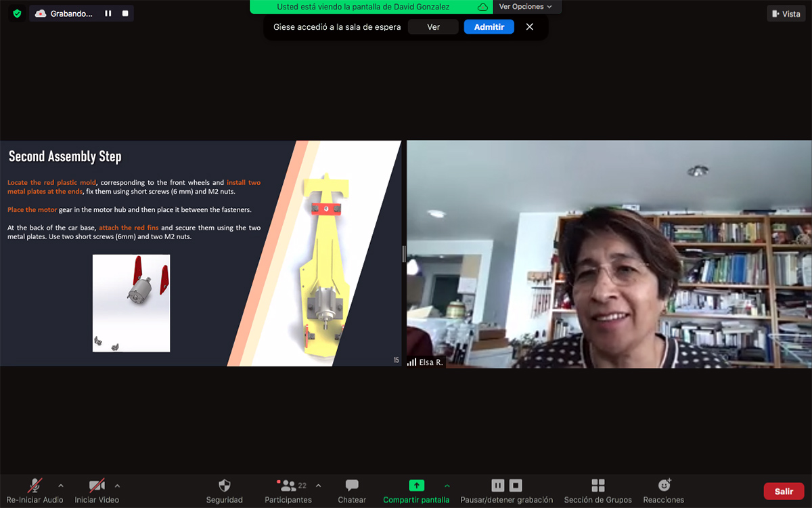Click the Grabando... recording label
The width and height of the screenshot is (812, 508).
pos(72,14)
